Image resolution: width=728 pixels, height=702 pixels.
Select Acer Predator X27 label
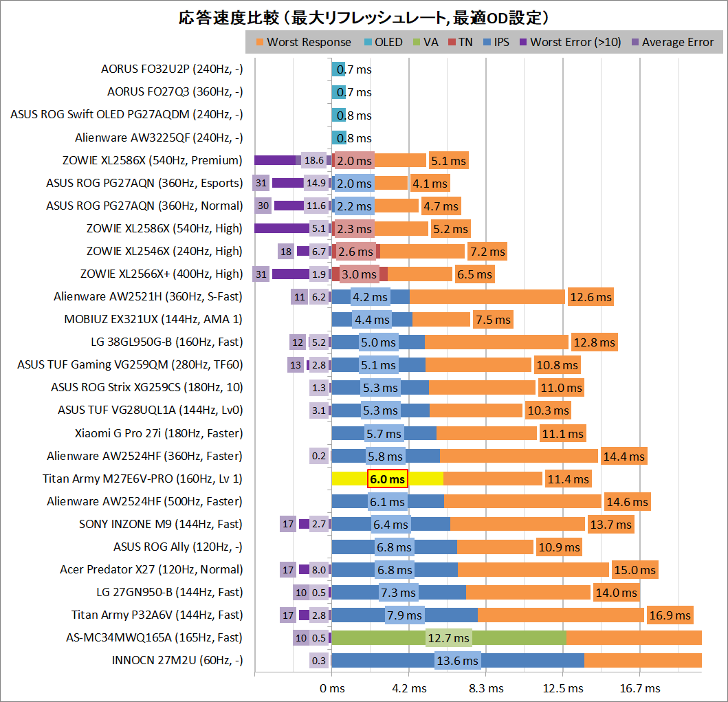(151, 570)
